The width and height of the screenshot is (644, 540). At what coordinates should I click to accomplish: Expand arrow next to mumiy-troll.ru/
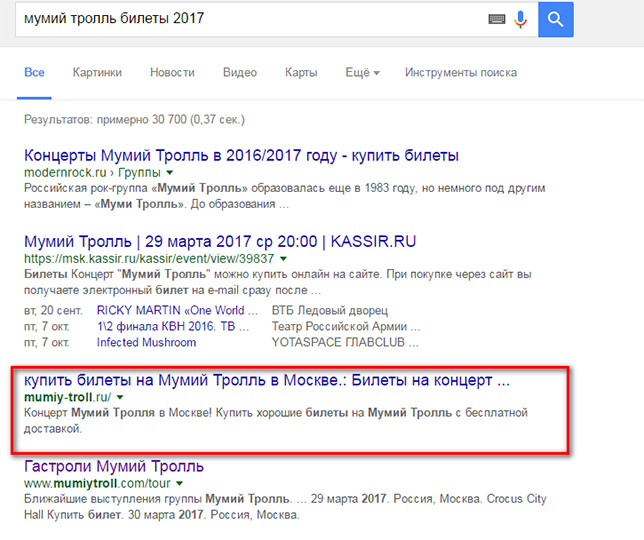click(x=120, y=398)
